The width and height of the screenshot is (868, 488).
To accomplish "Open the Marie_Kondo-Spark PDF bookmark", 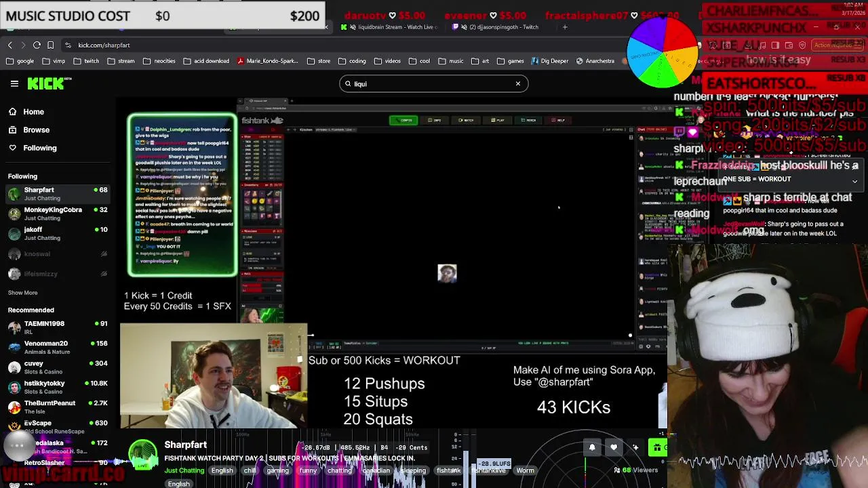I will point(268,61).
